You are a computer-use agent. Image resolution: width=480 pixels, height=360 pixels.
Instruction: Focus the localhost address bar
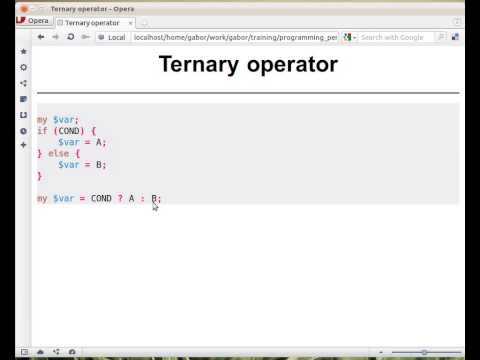click(235, 37)
